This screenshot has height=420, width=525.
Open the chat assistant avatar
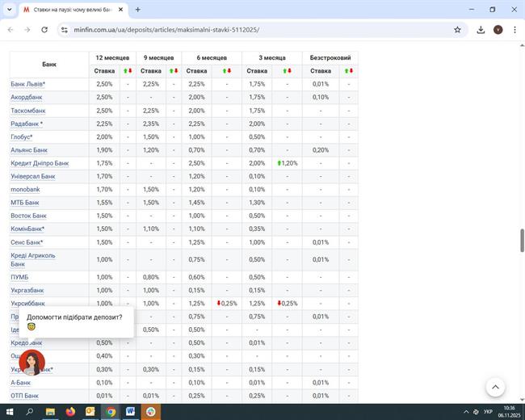[31, 363]
